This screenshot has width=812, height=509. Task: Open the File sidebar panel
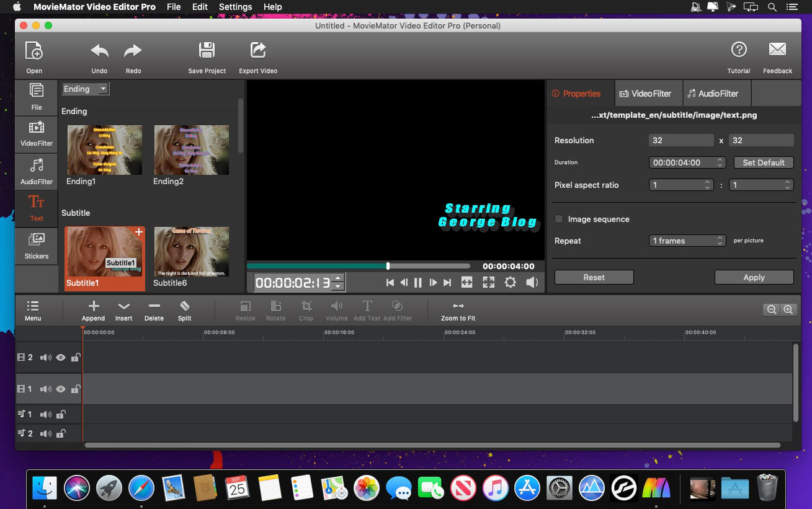(x=37, y=97)
